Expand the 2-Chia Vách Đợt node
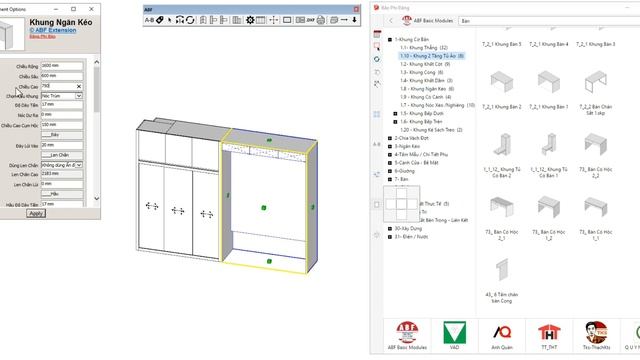Image resolution: width=640 pixels, height=360 pixels. (x=390, y=138)
